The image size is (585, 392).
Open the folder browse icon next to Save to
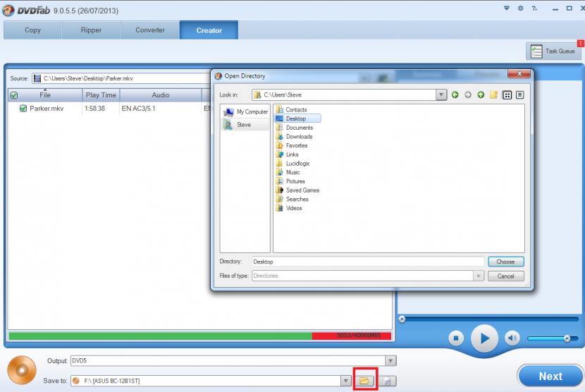(x=364, y=381)
